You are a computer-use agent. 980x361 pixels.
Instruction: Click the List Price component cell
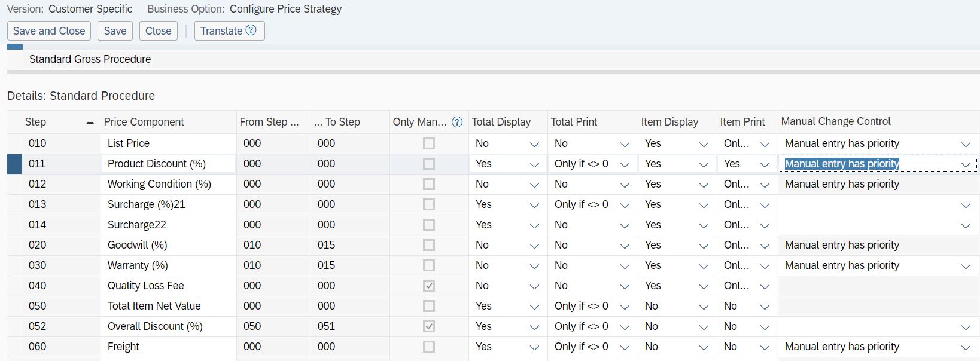[169, 143]
